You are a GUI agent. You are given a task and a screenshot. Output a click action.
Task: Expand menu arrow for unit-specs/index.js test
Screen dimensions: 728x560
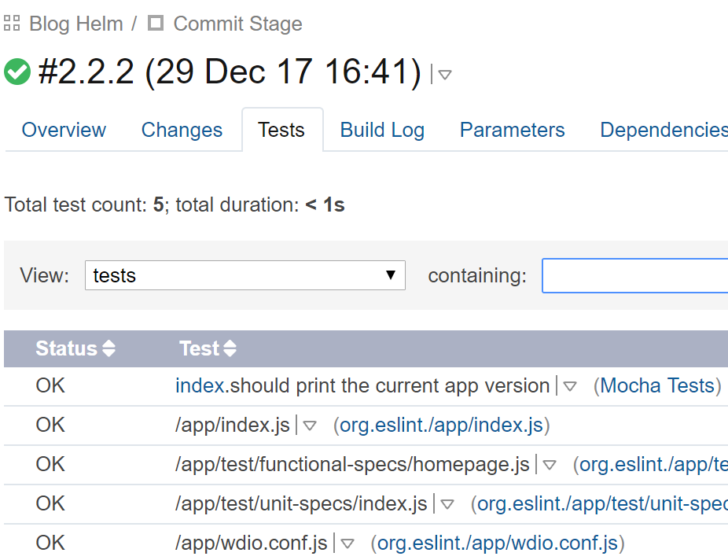[447, 505]
